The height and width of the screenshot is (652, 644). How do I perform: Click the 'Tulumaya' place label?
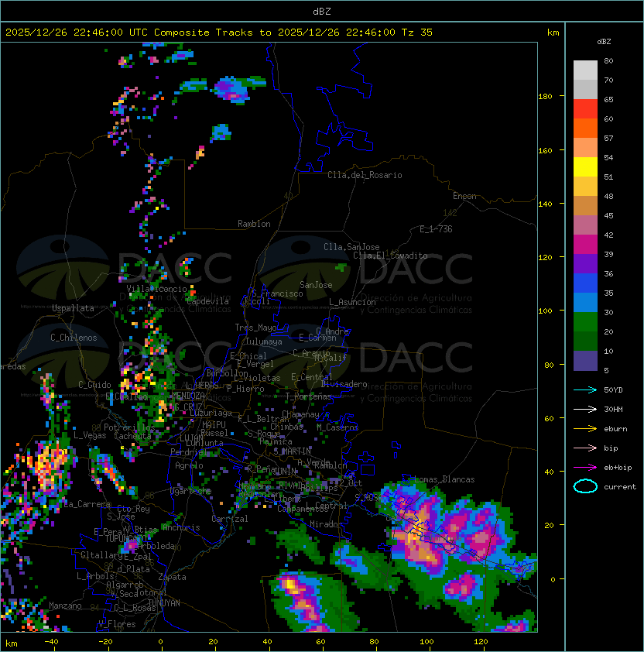(264, 341)
